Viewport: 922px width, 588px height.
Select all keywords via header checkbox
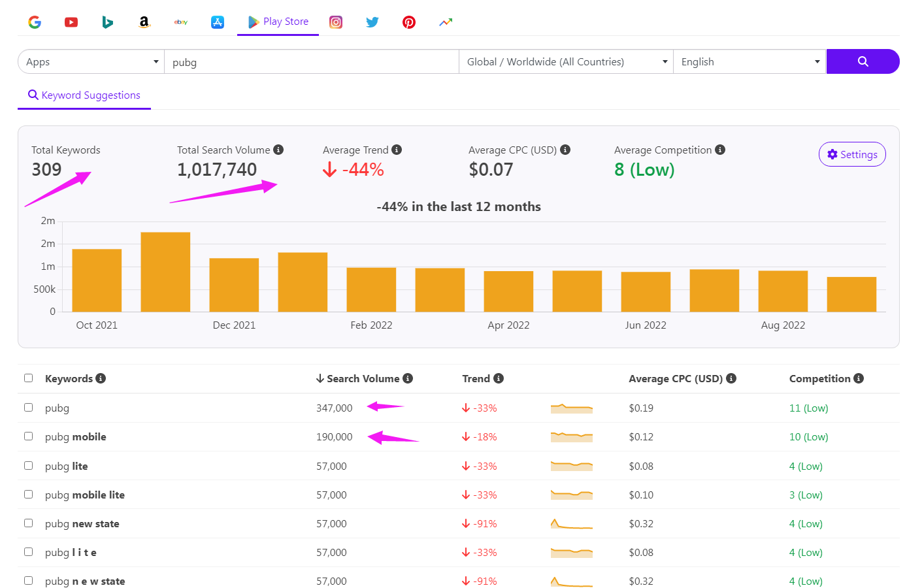click(28, 378)
